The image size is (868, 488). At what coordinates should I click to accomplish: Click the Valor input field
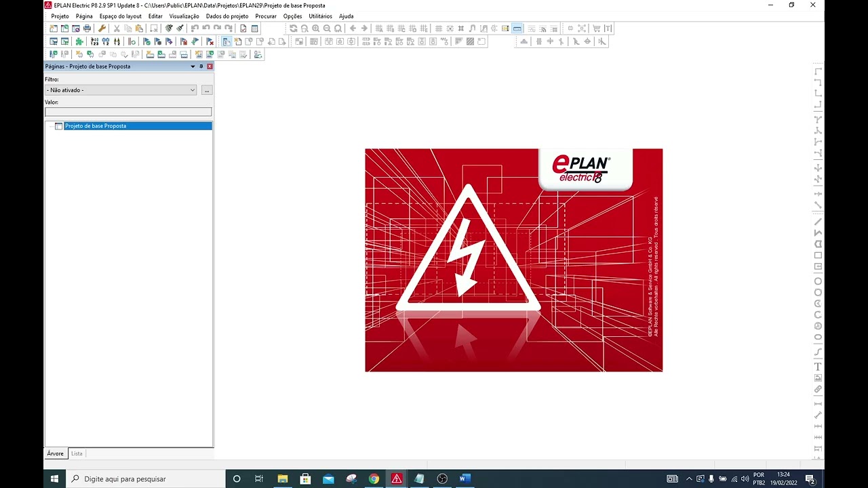(128, 112)
